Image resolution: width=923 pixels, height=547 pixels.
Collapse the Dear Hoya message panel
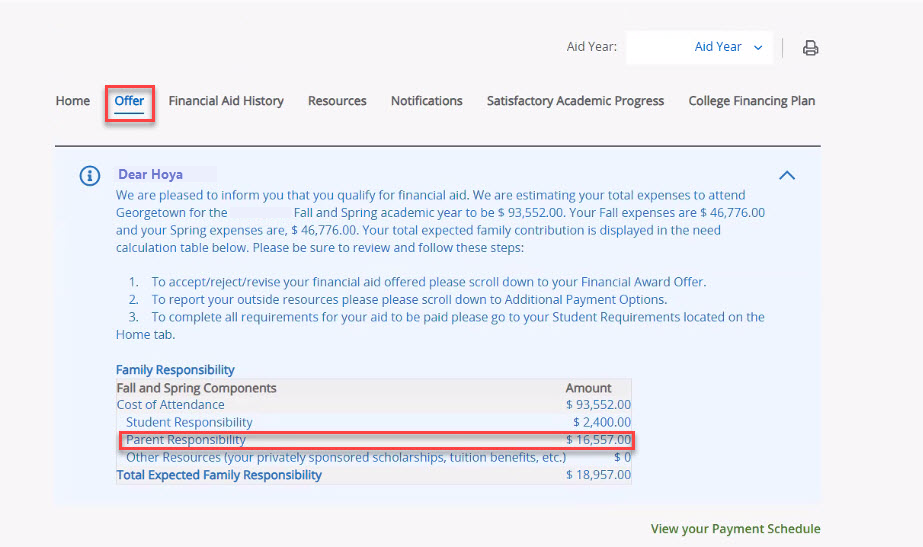787,176
